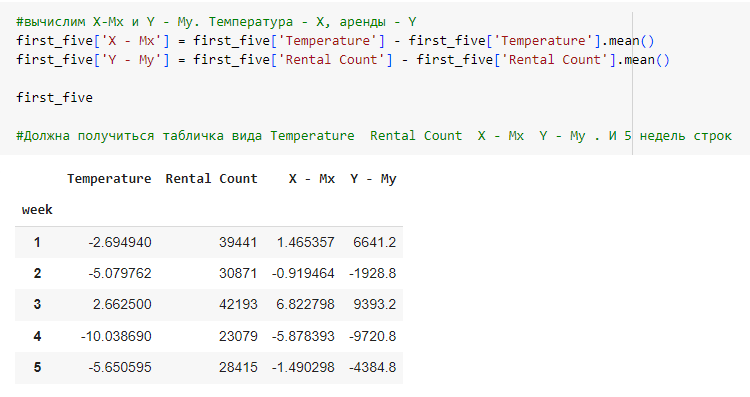Click rental count 30871
The width and height of the screenshot is (750, 397).
pos(238,273)
